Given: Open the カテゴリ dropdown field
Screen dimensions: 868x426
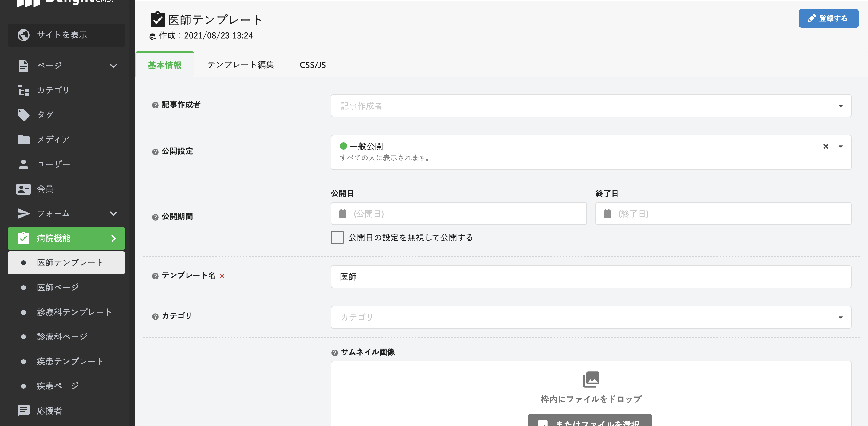Looking at the screenshot, I should click(x=591, y=317).
